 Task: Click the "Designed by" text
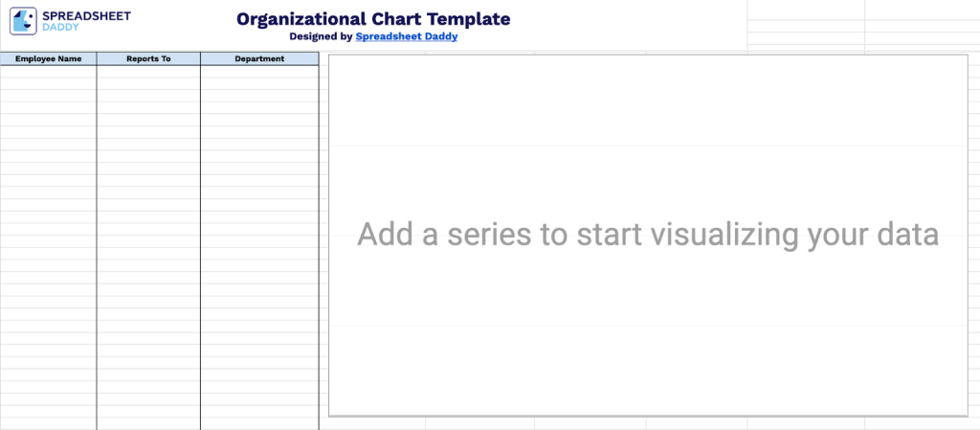click(321, 36)
